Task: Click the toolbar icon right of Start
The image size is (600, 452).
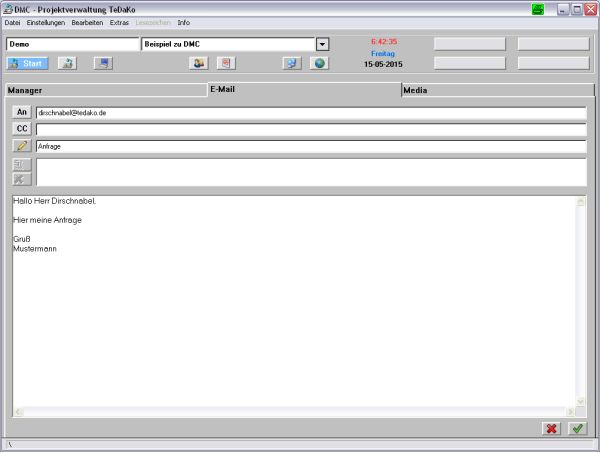Action: tap(67, 63)
